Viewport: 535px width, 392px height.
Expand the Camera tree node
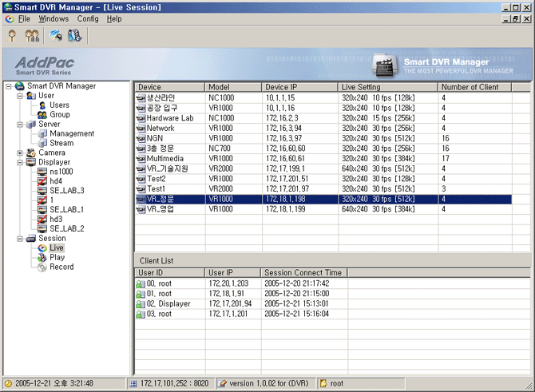point(20,152)
